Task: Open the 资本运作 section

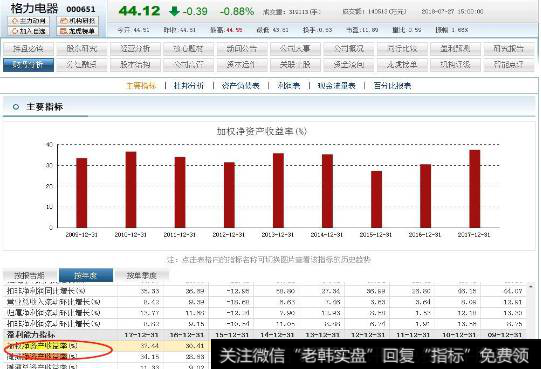Action: click(242, 65)
